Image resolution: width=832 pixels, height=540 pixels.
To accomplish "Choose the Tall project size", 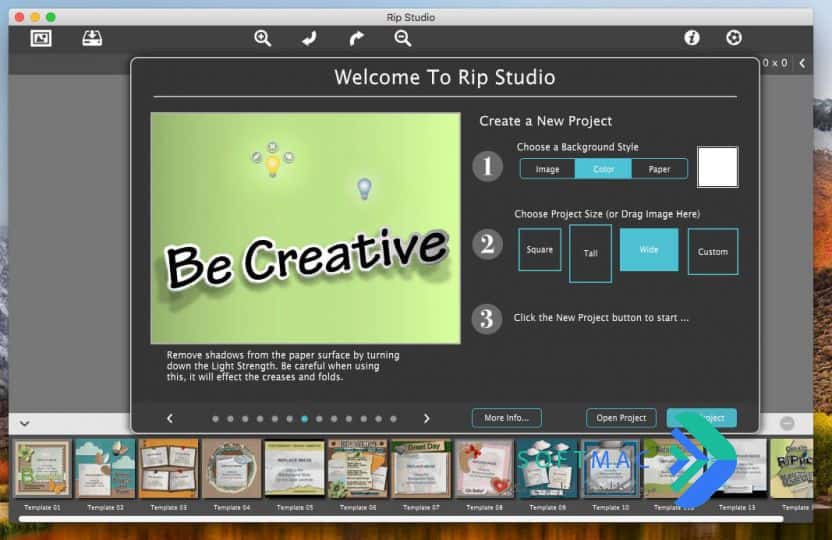I will 591,253.
